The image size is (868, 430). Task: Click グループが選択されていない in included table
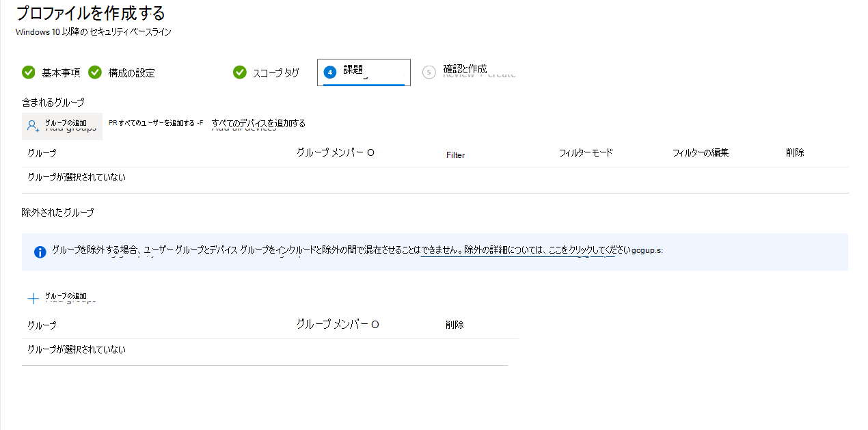(x=77, y=177)
